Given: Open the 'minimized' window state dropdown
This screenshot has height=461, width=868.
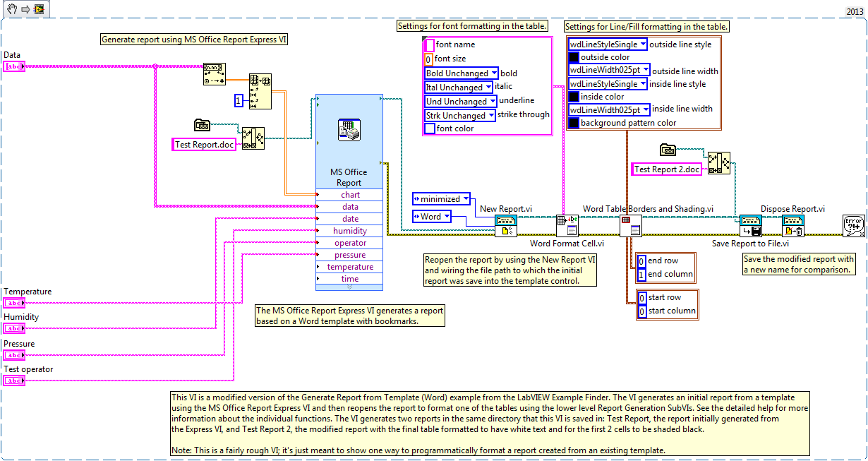Looking at the screenshot, I should coord(442,199).
